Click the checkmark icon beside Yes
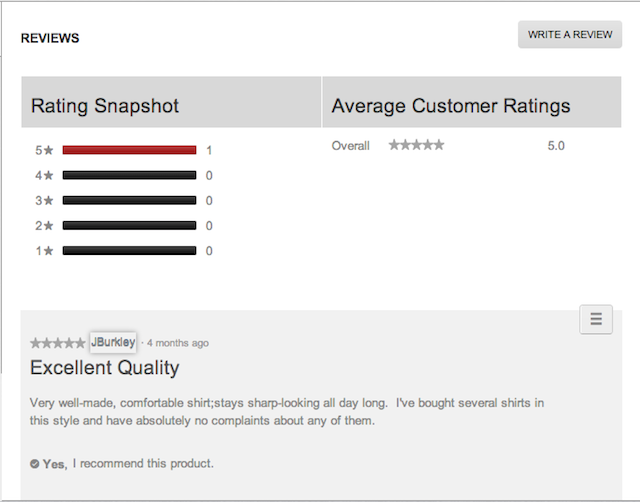Screen dimensions: 640x502 pyautogui.click(x=35, y=464)
